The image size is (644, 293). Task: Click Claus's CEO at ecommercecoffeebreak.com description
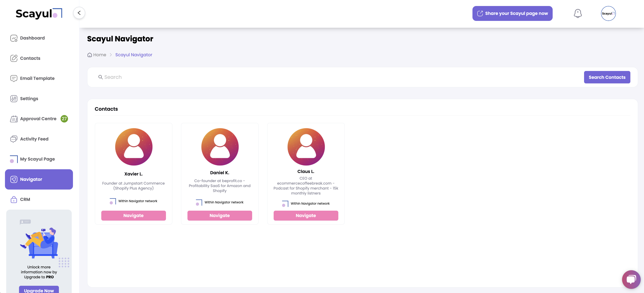306,186
